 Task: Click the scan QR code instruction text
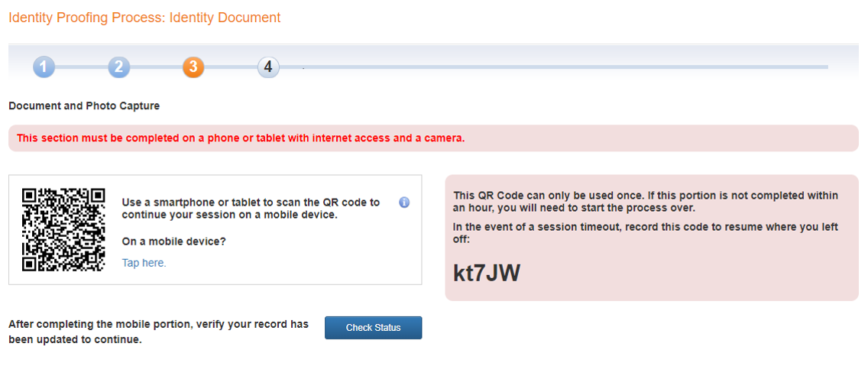tap(251, 209)
